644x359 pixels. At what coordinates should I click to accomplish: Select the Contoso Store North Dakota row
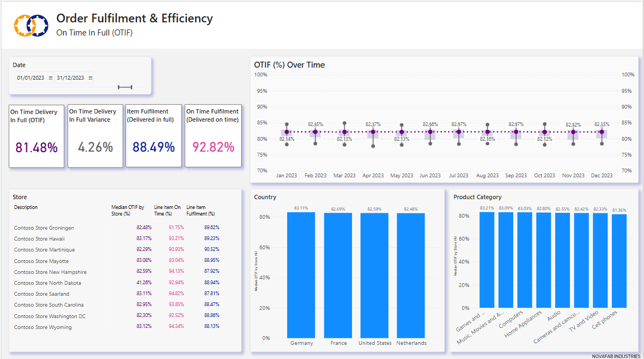(47, 283)
